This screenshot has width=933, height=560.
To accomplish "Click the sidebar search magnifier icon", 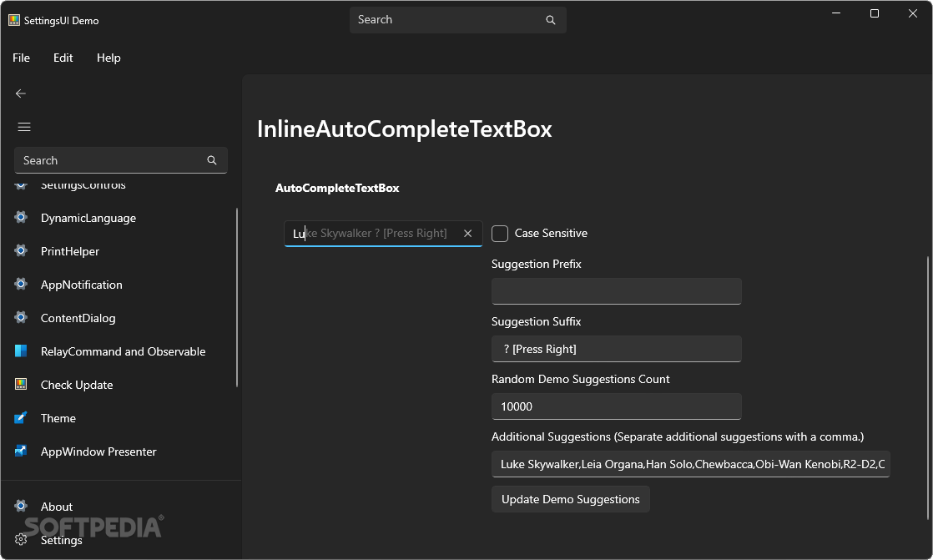I will pos(212,160).
